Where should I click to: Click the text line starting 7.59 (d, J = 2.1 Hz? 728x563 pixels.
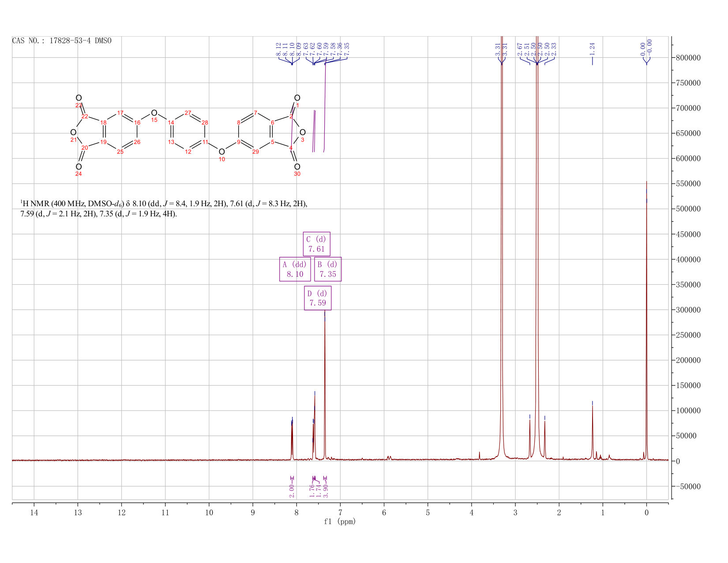point(98,214)
